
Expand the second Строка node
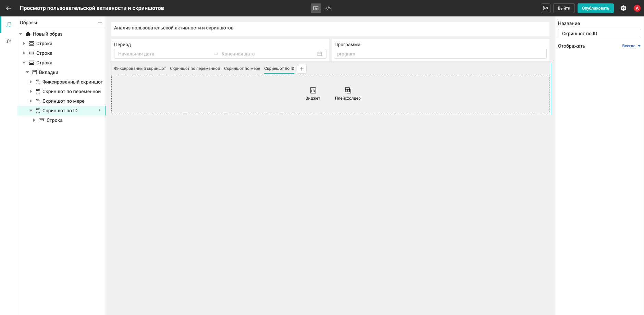24,53
